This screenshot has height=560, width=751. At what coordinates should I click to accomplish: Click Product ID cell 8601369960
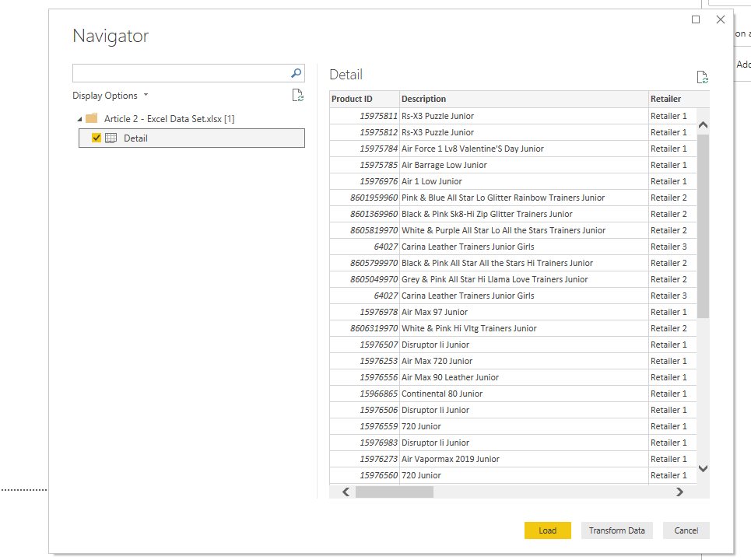364,214
